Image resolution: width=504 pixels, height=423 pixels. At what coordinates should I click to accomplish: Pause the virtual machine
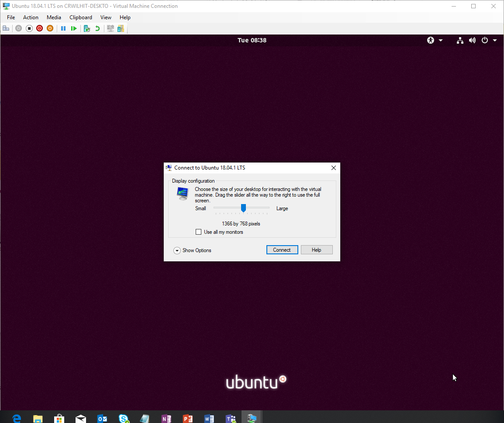click(63, 28)
